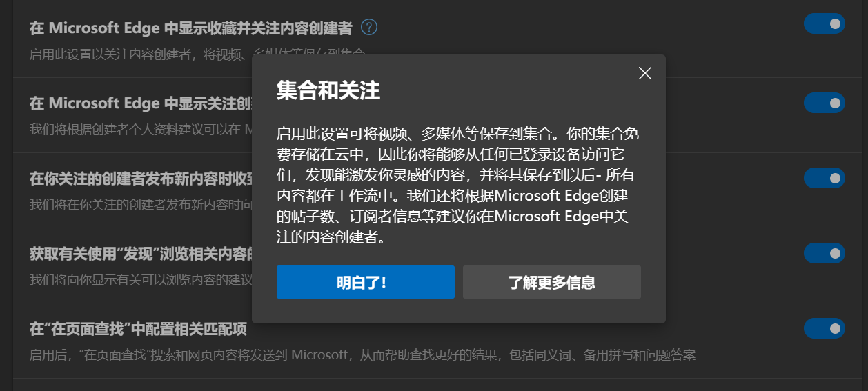The width and height of the screenshot is (868, 391).
Task: Select heading 在你关注的创建者发布新内容时
Action: 141,179
